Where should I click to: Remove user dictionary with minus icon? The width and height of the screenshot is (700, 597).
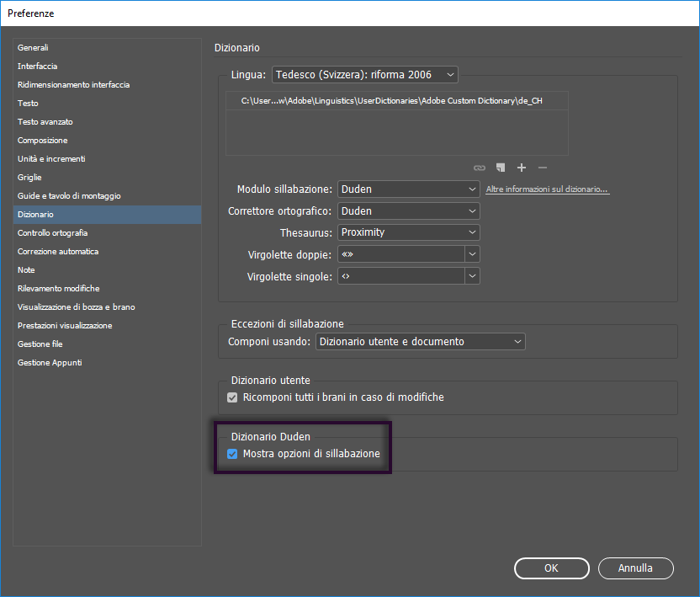coord(543,168)
